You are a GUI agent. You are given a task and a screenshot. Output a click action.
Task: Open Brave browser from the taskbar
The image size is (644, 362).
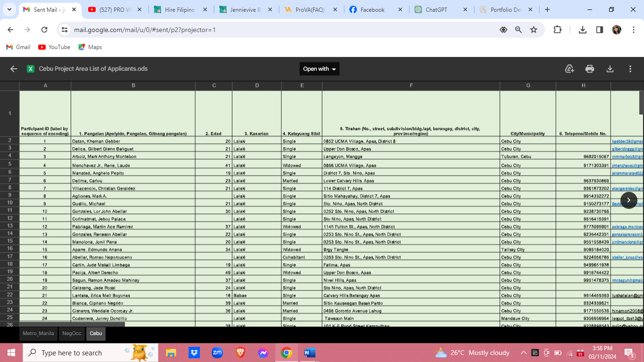[240, 353]
